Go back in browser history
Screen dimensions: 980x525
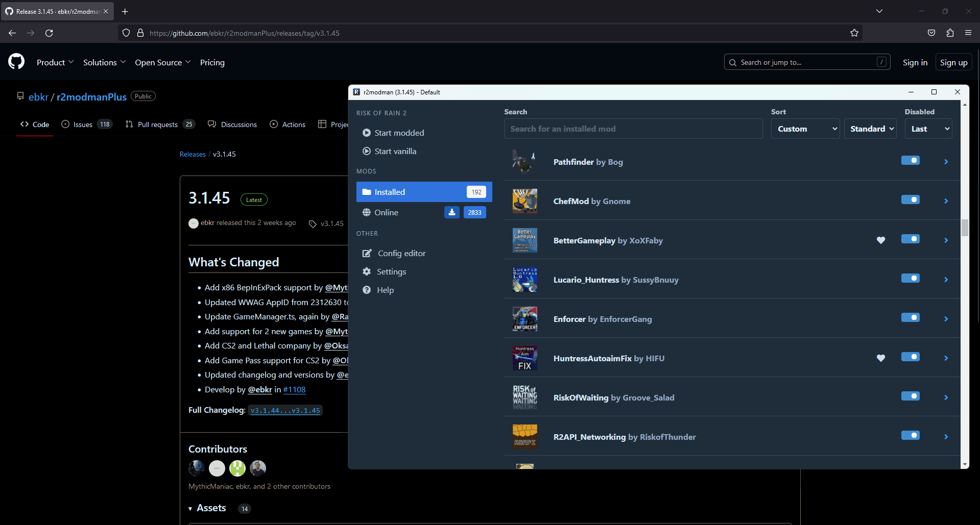(12, 33)
